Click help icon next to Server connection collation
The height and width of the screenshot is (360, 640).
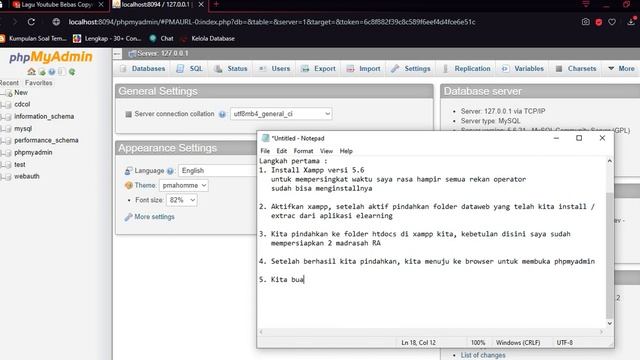222,114
